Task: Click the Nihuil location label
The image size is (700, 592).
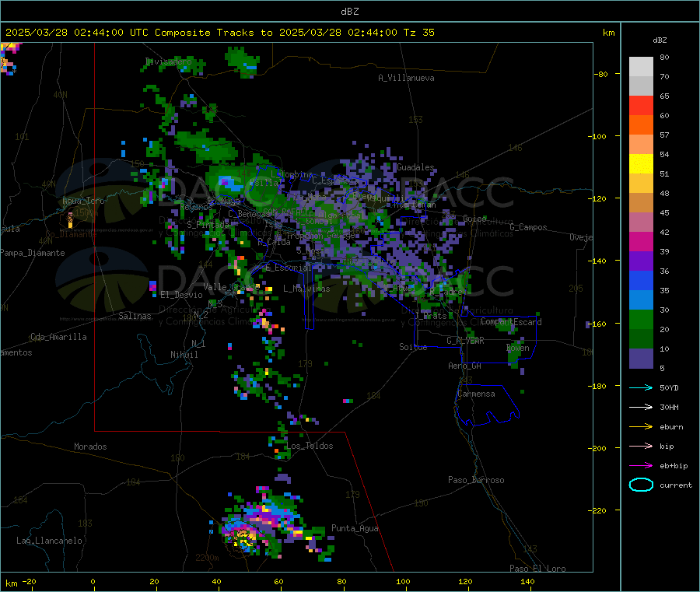Action: pyautogui.click(x=184, y=355)
